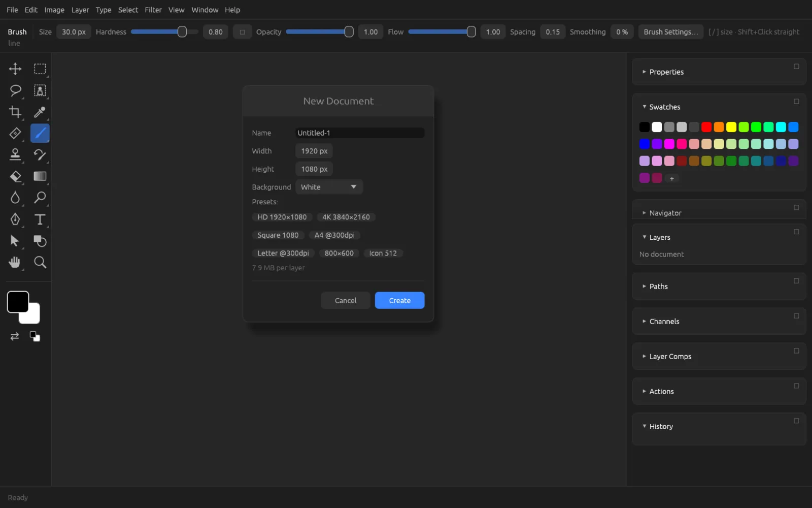812x508 pixels.
Task: Open the Window menu
Action: click(205, 10)
